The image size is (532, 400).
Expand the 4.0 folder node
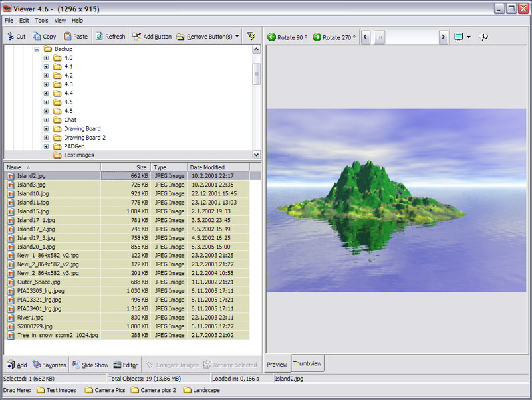pos(46,58)
